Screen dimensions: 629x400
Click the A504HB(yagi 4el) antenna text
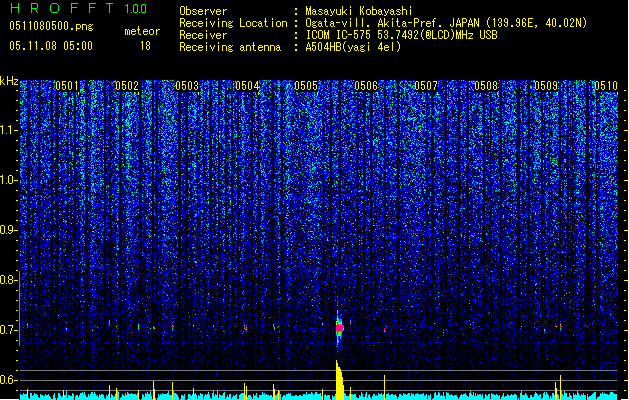[x=353, y=47]
